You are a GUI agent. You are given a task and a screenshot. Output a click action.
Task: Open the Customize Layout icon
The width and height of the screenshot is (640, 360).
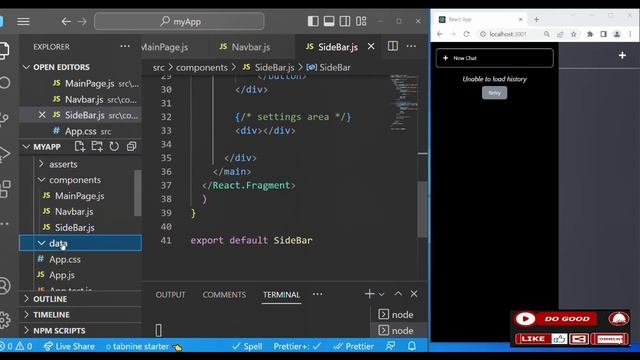pyautogui.click(x=361, y=21)
